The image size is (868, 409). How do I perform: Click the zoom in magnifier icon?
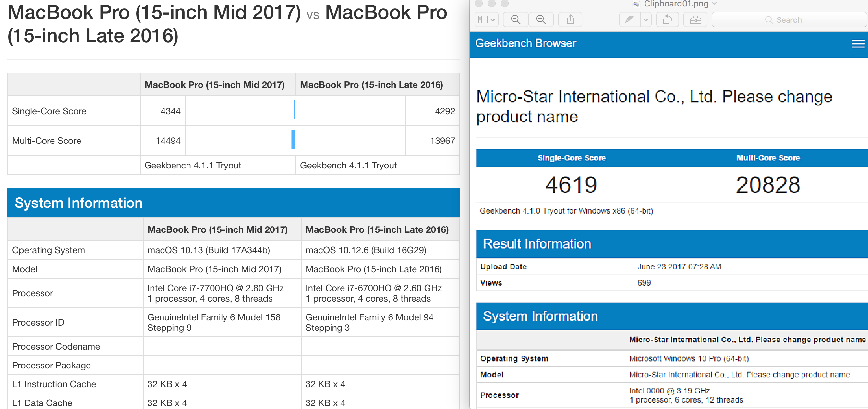pyautogui.click(x=541, y=19)
